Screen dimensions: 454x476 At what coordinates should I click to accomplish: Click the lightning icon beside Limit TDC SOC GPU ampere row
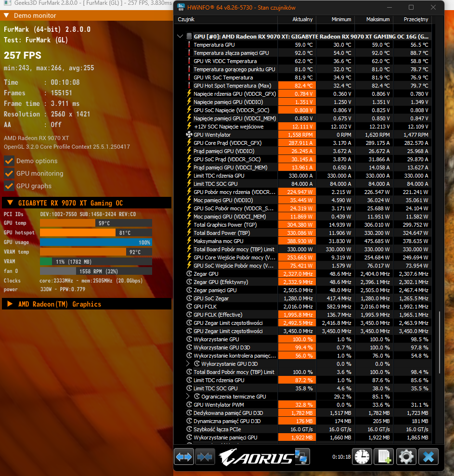pyautogui.click(x=189, y=184)
